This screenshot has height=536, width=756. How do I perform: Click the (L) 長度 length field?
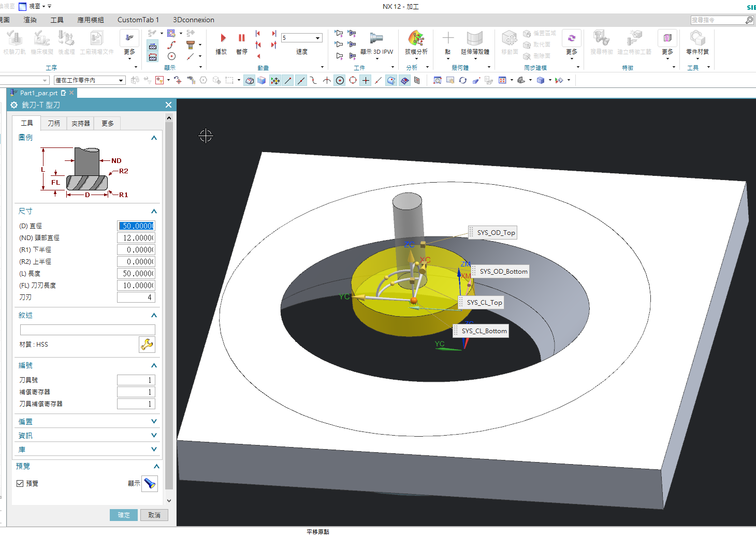[x=136, y=273]
